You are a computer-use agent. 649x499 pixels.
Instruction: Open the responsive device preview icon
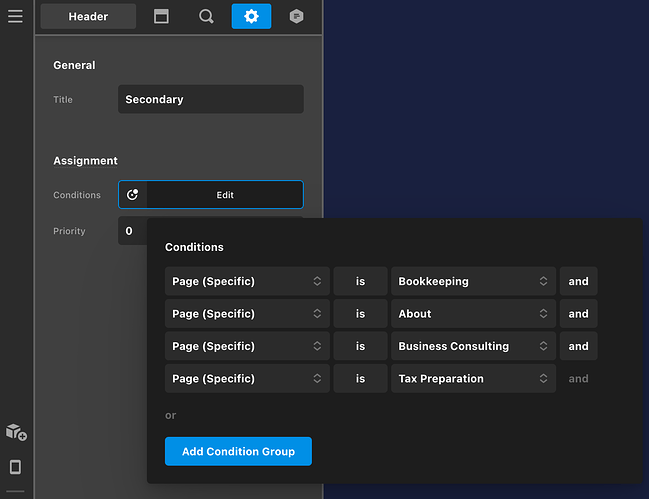pyautogui.click(x=15, y=467)
